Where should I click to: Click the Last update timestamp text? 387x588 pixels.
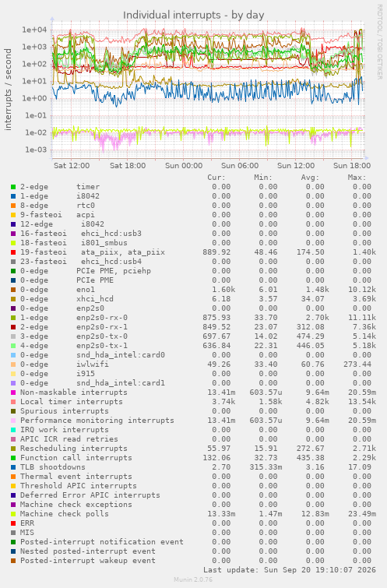290,570
